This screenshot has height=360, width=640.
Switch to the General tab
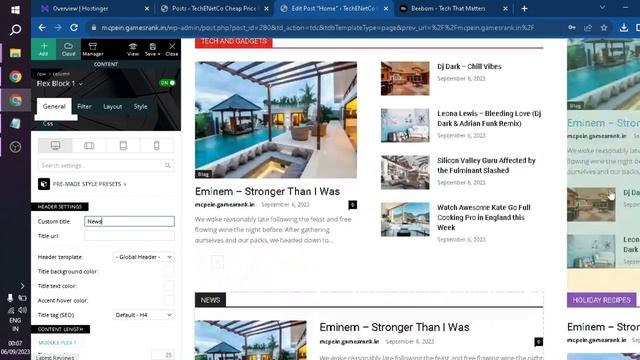[54, 107]
